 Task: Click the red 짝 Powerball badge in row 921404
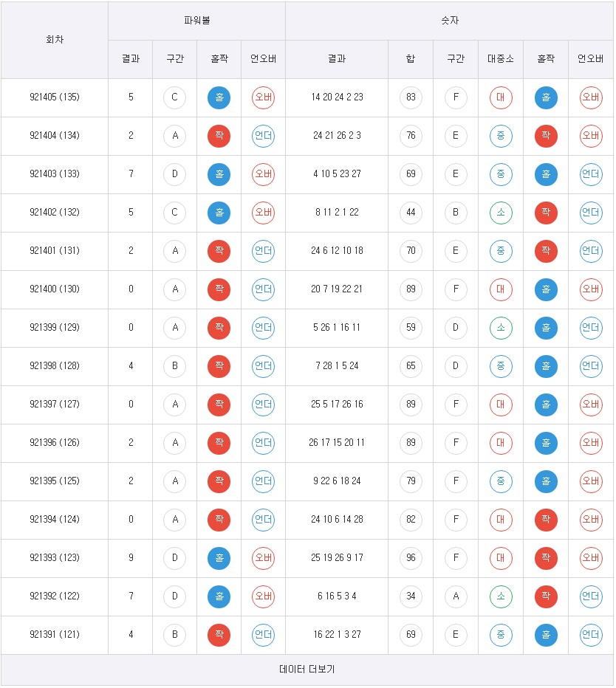(219, 136)
